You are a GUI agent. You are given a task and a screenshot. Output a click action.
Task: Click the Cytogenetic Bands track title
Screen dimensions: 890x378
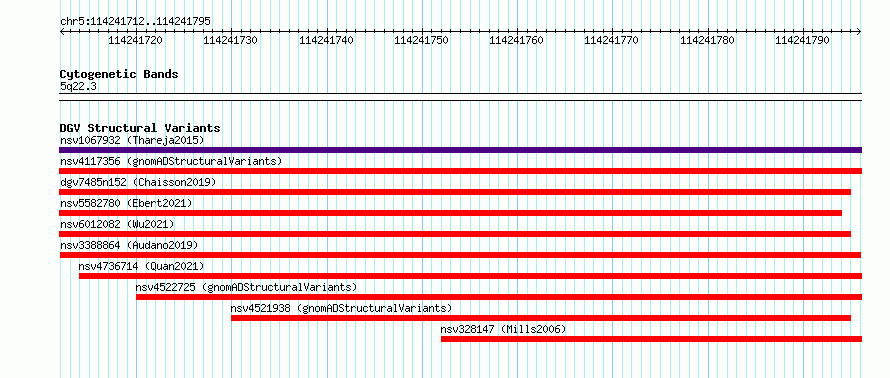(119, 74)
